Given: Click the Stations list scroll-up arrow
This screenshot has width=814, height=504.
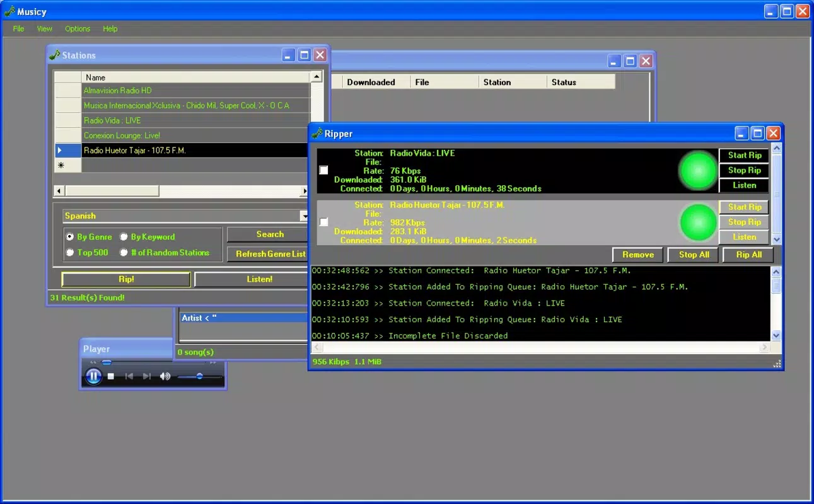Looking at the screenshot, I should [317, 77].
